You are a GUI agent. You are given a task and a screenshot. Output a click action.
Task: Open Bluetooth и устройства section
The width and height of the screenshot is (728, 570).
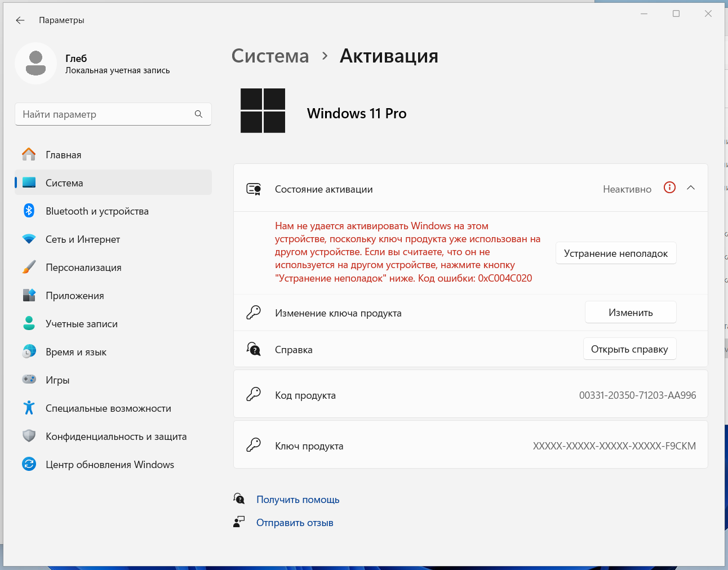113,211
